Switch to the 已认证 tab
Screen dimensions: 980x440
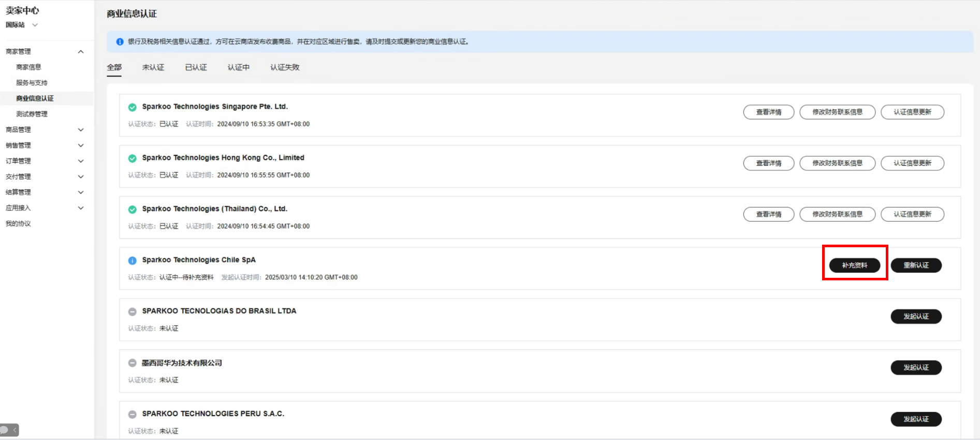[x=196, y=67]
